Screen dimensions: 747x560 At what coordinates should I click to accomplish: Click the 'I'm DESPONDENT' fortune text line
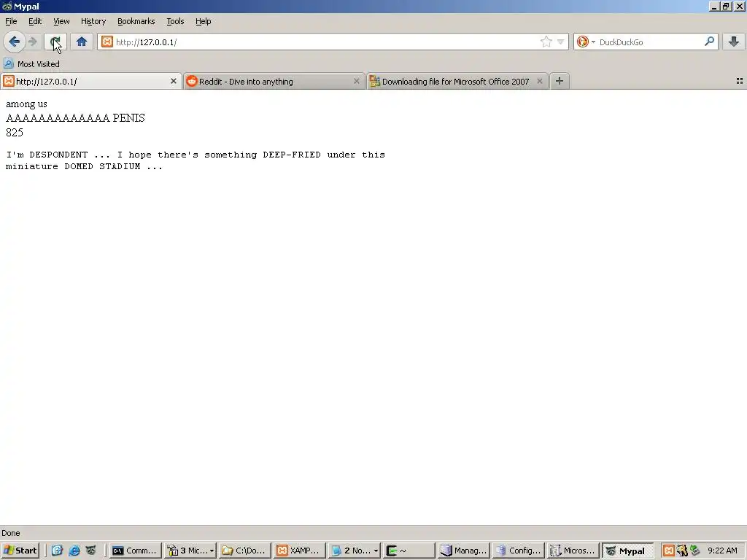[x=196, y=155]
